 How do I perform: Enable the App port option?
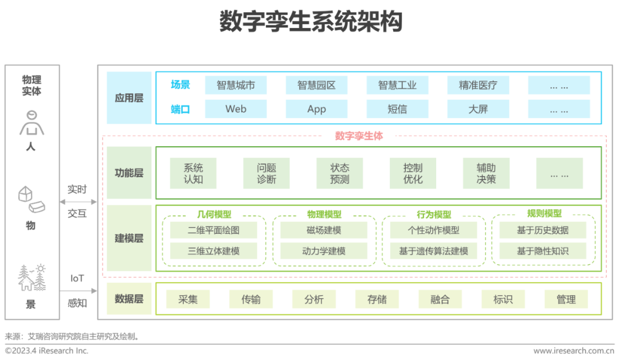[x=316, y=108]
